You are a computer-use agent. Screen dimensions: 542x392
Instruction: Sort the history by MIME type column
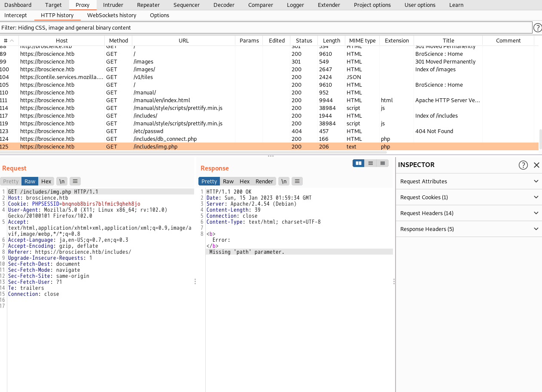pyautogui.click(x=362, y=40)
